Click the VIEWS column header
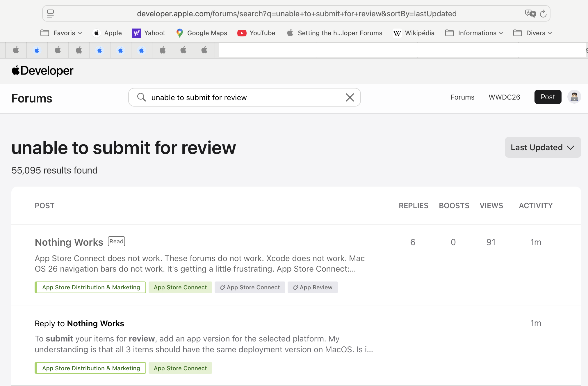 [x=491, y=206]
